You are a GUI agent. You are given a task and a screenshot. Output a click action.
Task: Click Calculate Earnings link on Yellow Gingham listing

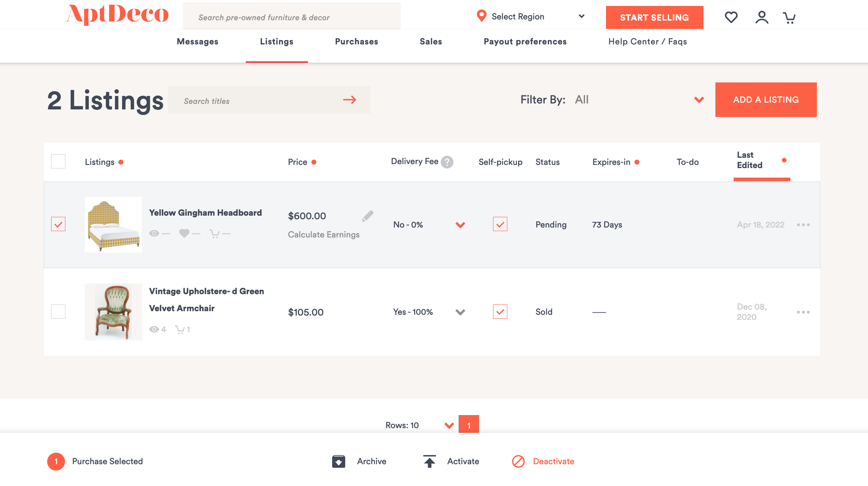[324, 233]
